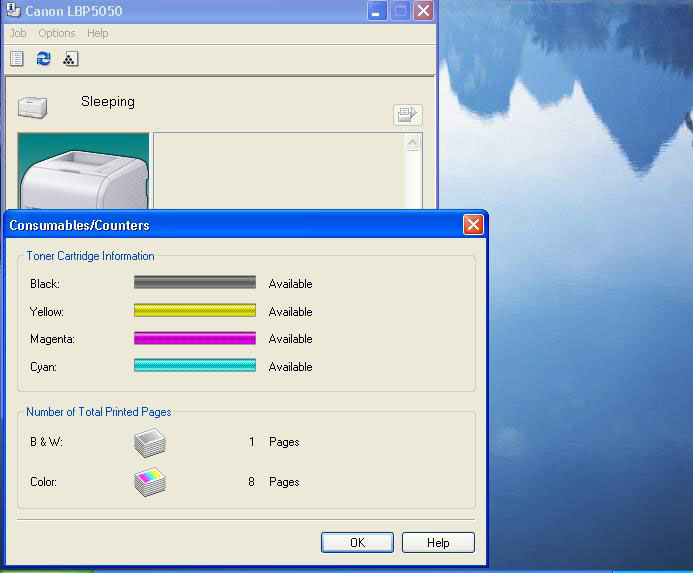The image size is (693, 573).
Task: Click the resolve error button with arrow
Action: 407,115
